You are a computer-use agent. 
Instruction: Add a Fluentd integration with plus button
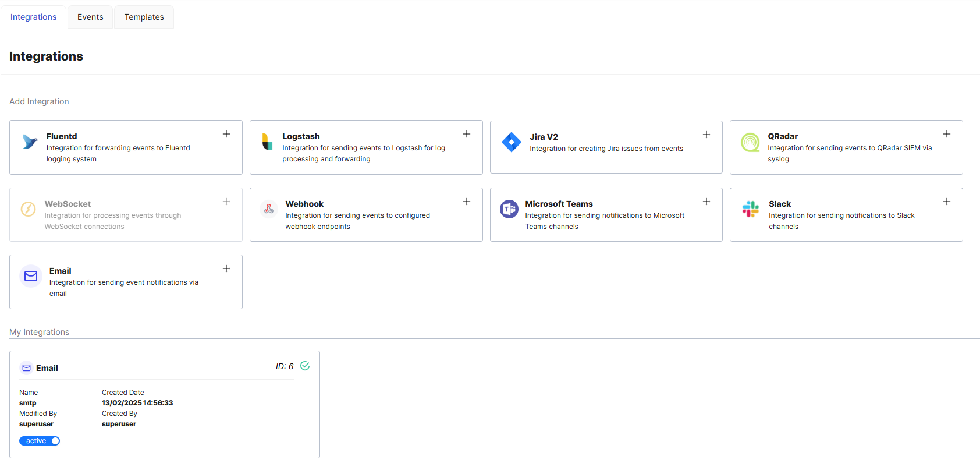pyautogui.click(x=226, y=134)
